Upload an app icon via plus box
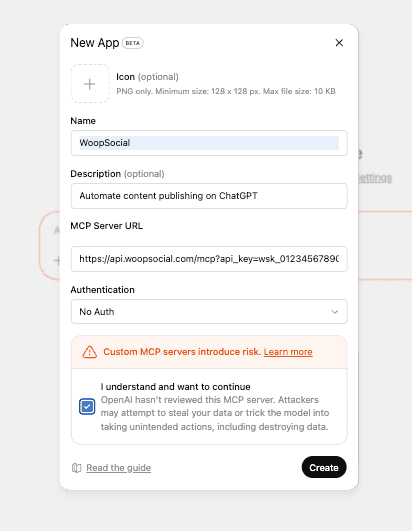 (90, 84)
